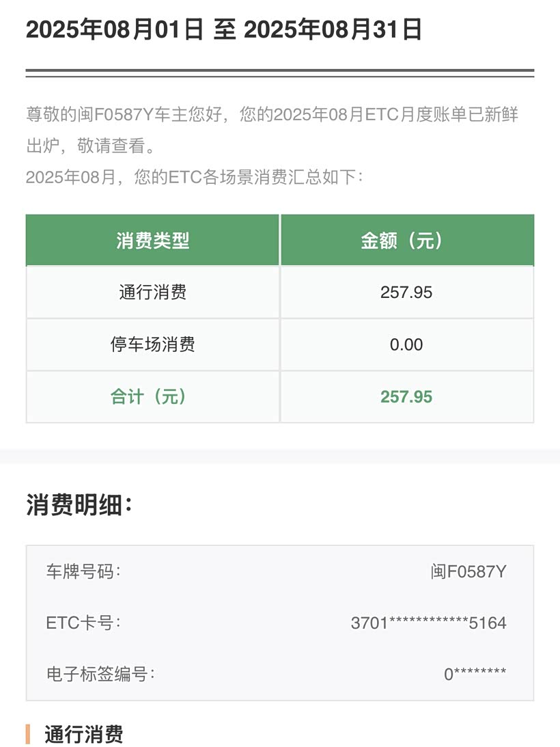Click the masked electronic tag number value
This screenshot has height=747, width=560.
(x=475, y=675)
